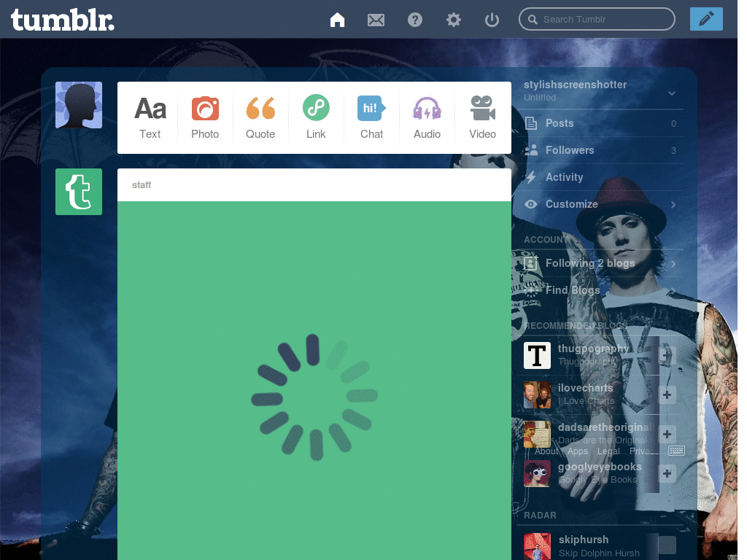This screenshot has width=747, height=560.
Task: Create a new Text post
Action: click(150, 117)
